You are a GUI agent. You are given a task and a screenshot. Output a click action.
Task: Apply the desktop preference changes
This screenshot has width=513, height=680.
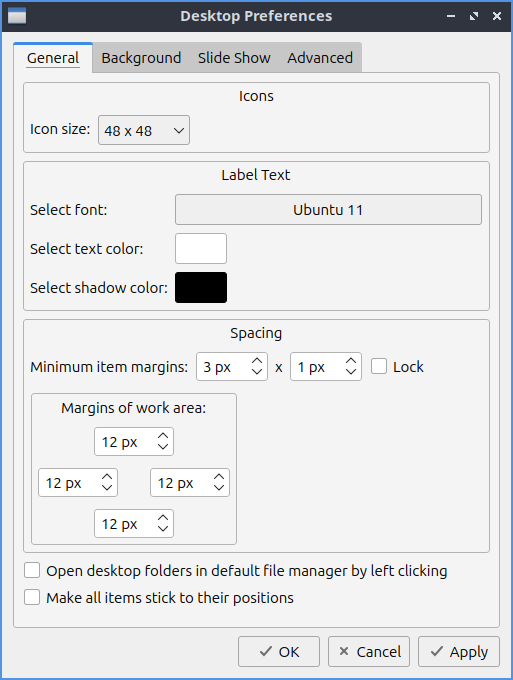pyautogui.click(x=459, y=651)
